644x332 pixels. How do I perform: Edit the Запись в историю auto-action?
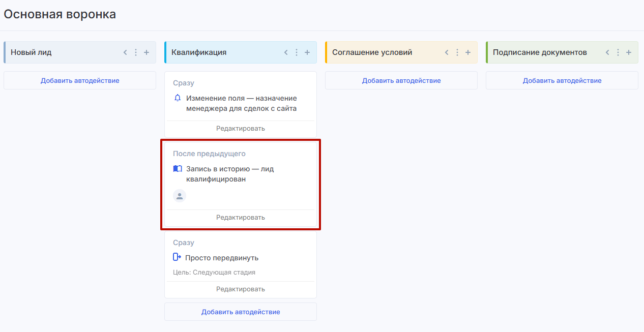tap(241, 218)
